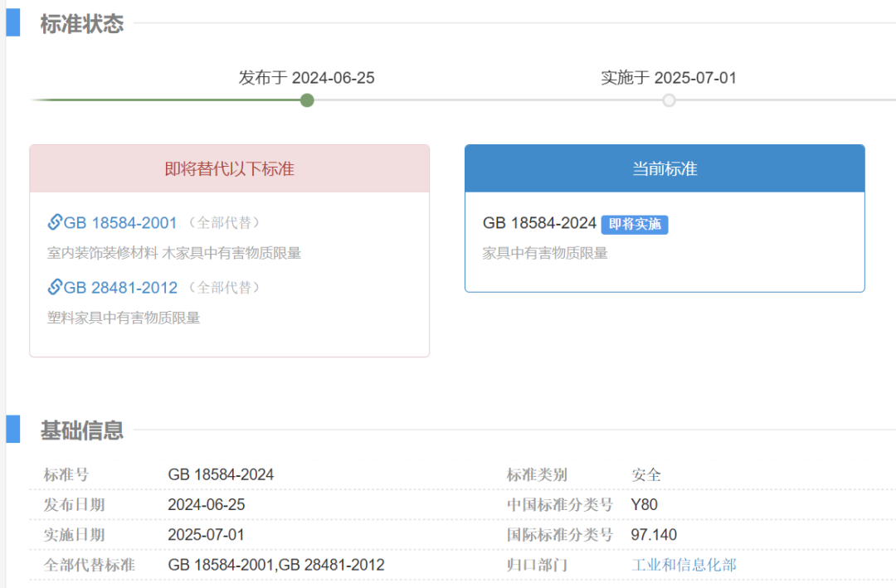The height and width of the screenshot is (588, 896).
Task: Follow the 工业和信息化部 department link
Action: click(684, 565)
